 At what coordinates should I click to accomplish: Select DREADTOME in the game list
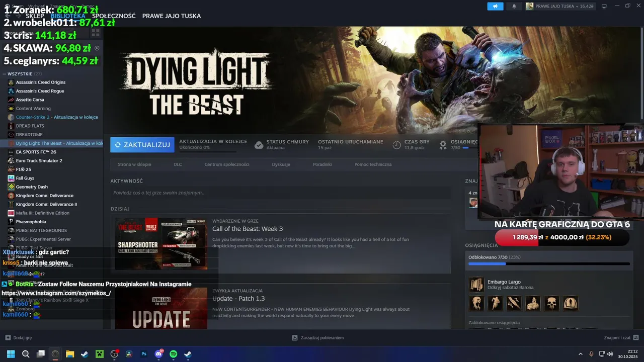point(29,135)
